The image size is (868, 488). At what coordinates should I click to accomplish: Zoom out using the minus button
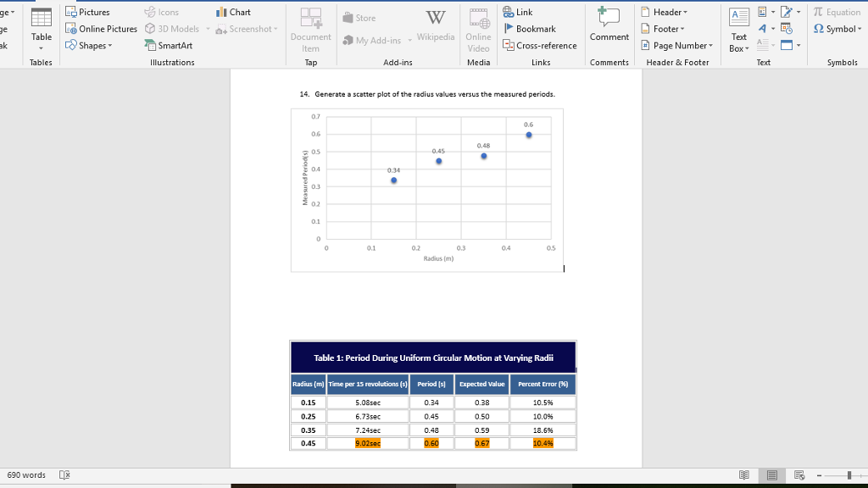coord(819,475)
